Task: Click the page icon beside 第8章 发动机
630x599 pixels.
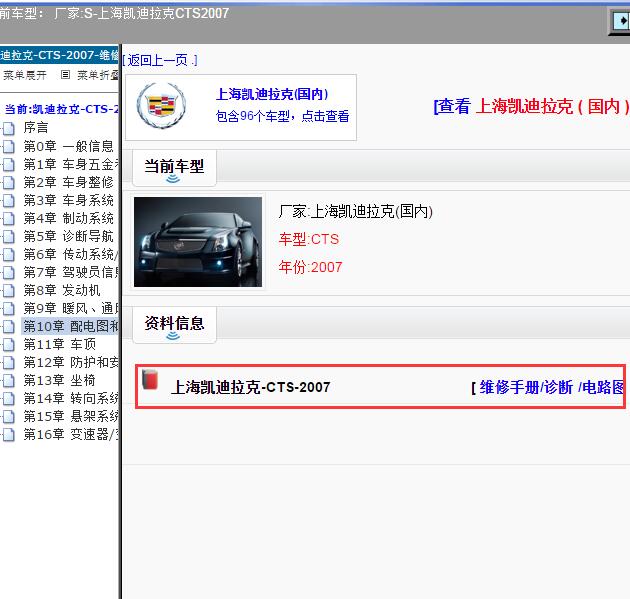Action: pyautogui.click(x=9, y=290)
